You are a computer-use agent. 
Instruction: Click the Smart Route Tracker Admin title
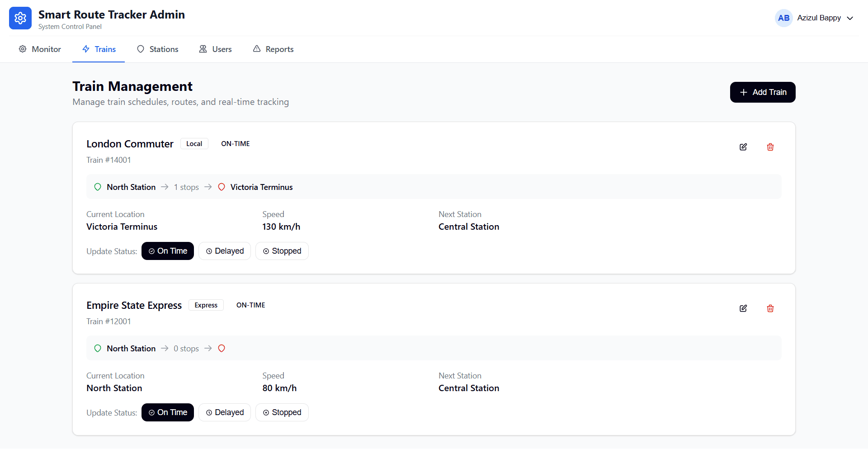(112, 14)
